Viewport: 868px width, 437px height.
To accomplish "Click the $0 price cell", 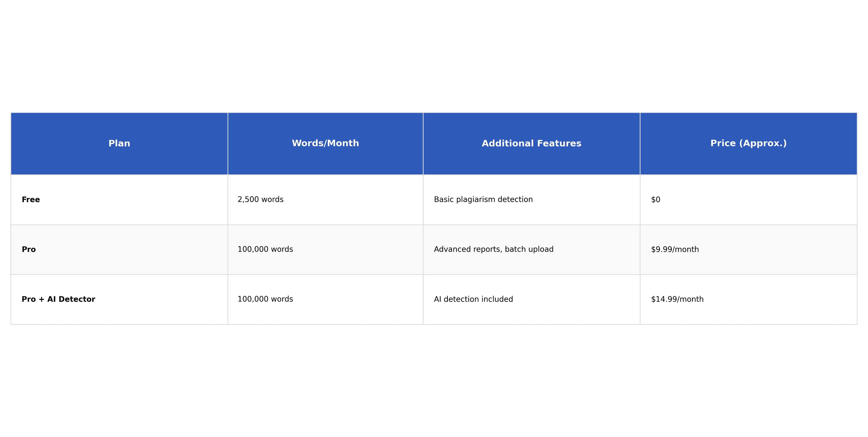I will click(655, 200).
